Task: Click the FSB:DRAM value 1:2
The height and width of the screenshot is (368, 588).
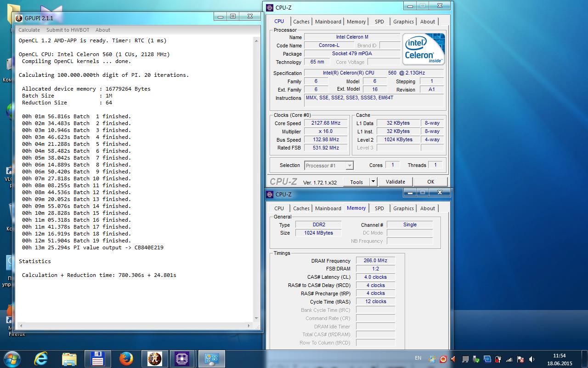Action: (375, 269)
